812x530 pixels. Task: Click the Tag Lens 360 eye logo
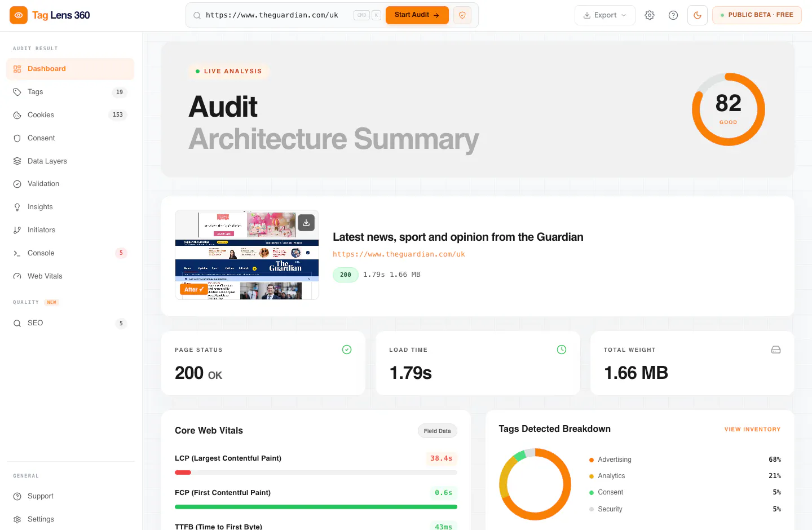pyautogui.click(x=19, y=15)
